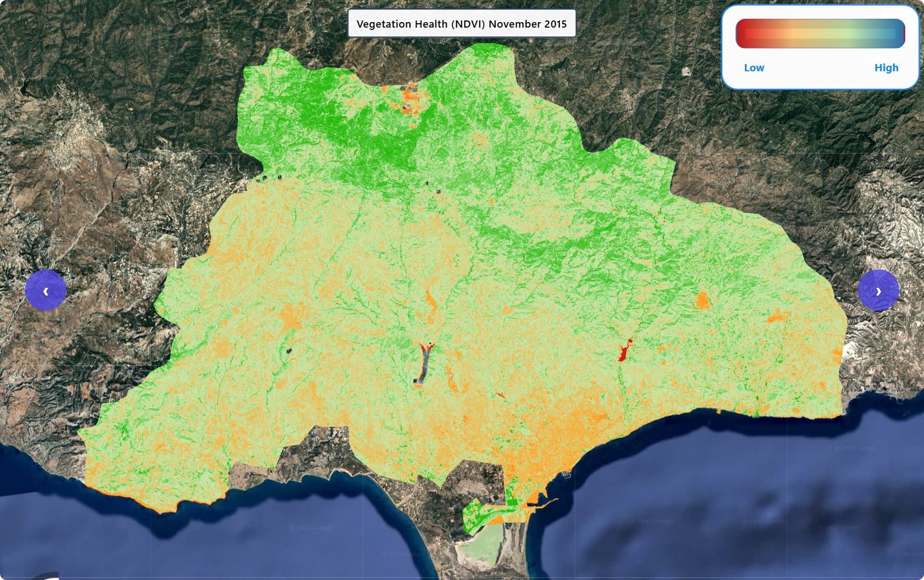
Task: Click the orange patch in the western NDVI area
Action: [x=288, y=317]
